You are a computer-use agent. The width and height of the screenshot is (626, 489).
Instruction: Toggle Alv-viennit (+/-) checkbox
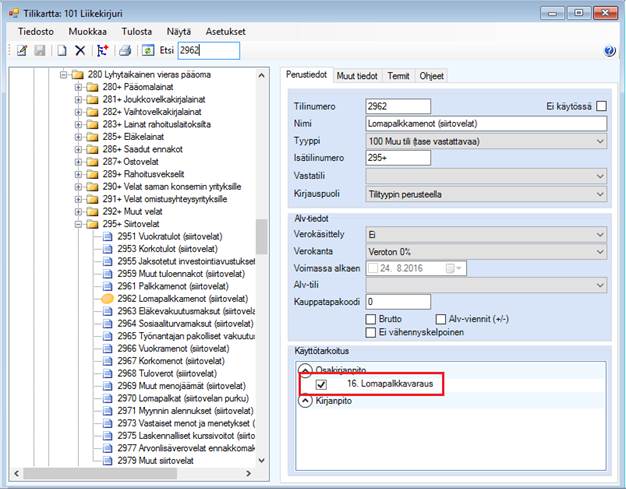coord(441,319)
